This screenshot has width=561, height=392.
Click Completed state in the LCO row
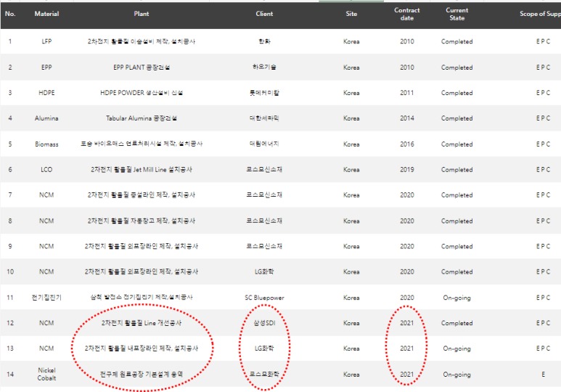click(x=457, y=170)
